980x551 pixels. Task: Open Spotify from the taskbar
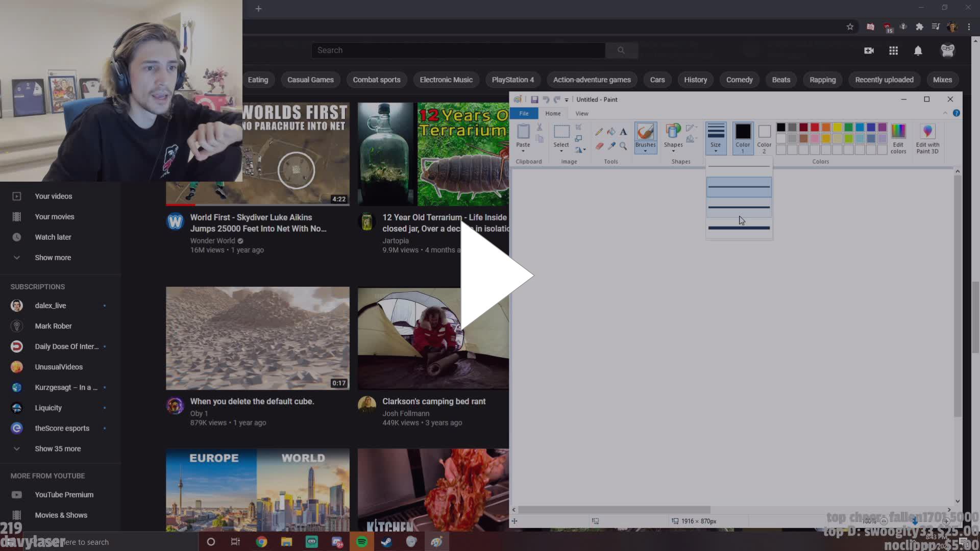click(x=362, y=542)
